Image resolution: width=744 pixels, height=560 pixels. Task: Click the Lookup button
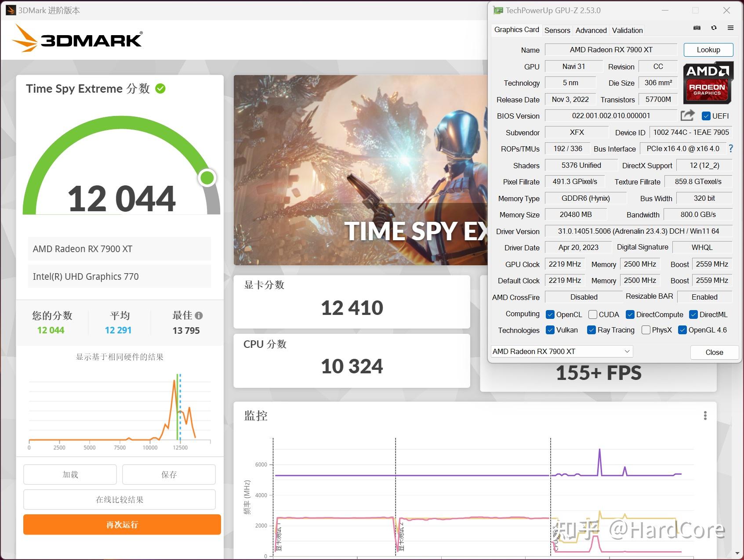pos(708,50)
